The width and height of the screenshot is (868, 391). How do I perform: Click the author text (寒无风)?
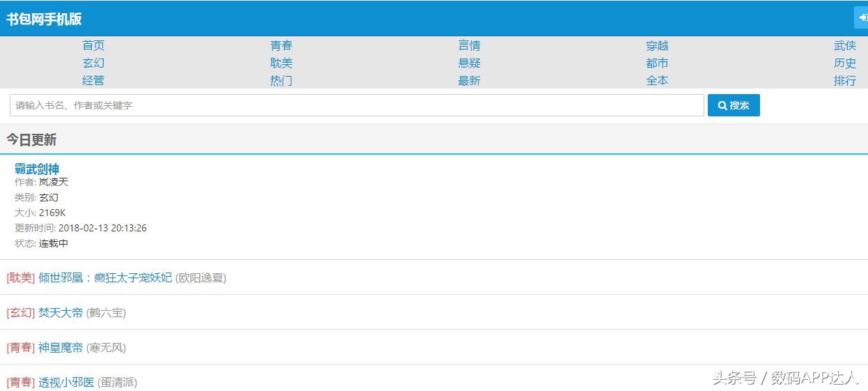106,347
